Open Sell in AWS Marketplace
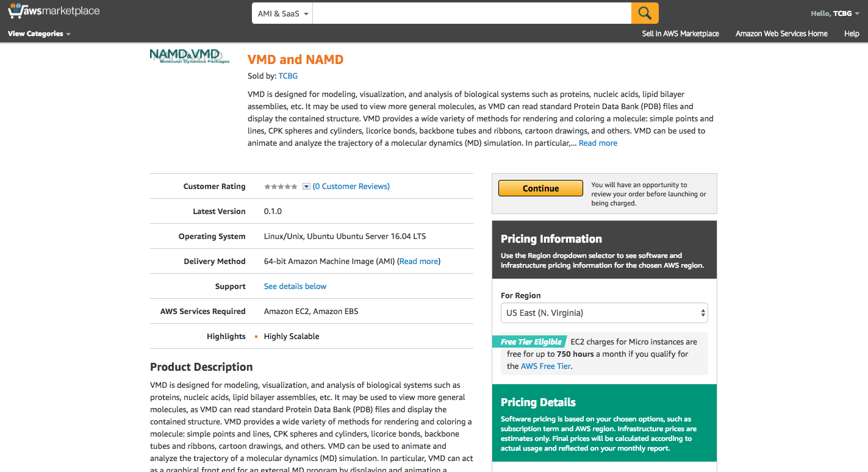This screenshot has height=472, width=868. point(680,34)
